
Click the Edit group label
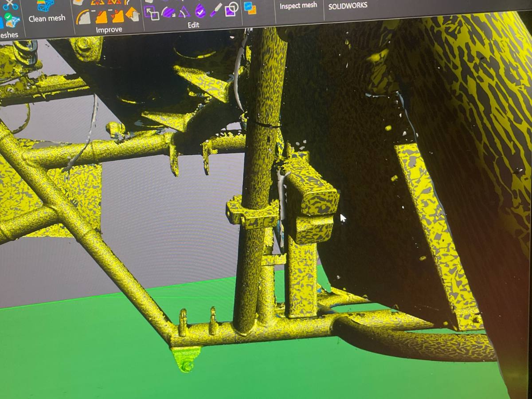pyautogui.click(x=193, y=25)
